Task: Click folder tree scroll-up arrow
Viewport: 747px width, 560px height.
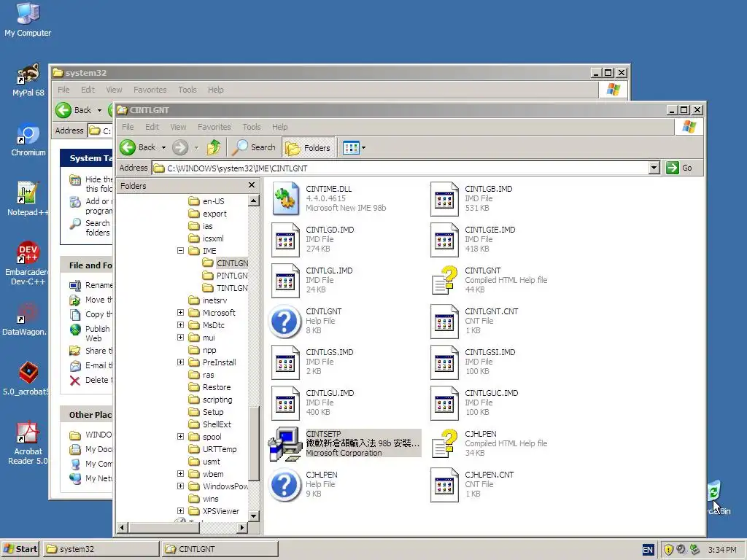Action: pos(254,201)
